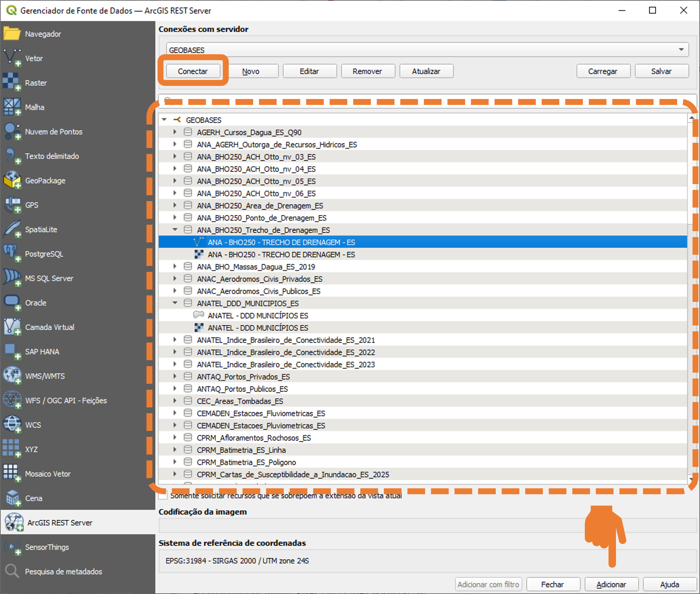This screenshot has width=700, height=594.
Task: Open the Mosaico Vetor icon
Action: [12, 474]
